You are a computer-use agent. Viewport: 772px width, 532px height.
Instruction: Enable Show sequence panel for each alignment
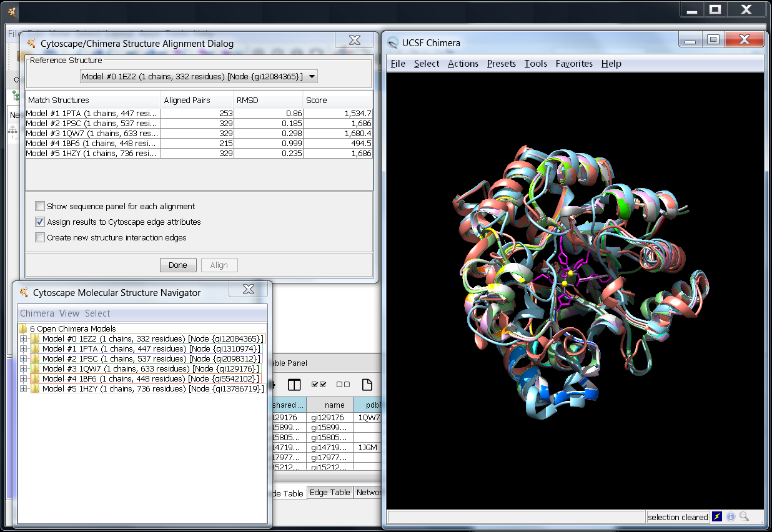tap(40, 206)
